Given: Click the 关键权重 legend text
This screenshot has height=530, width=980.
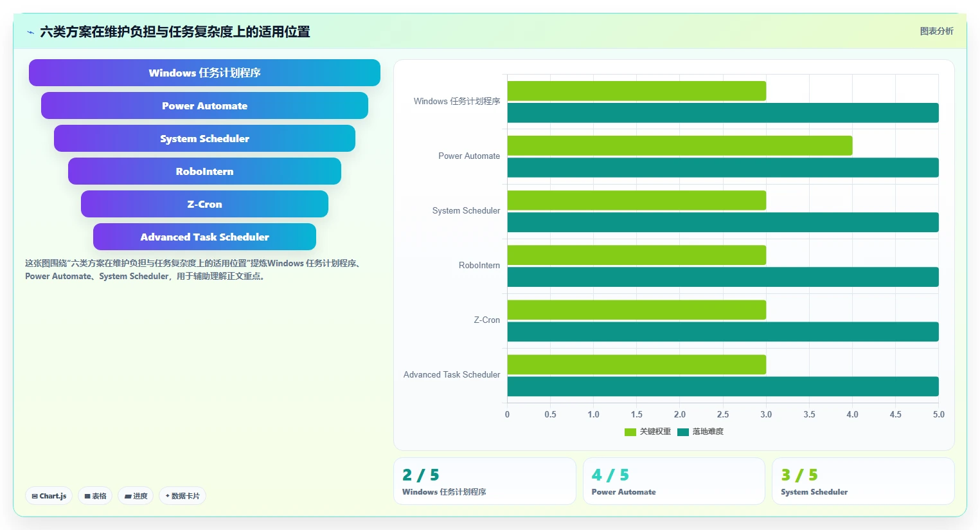Looking at the screenshot, I should point(655,432).
